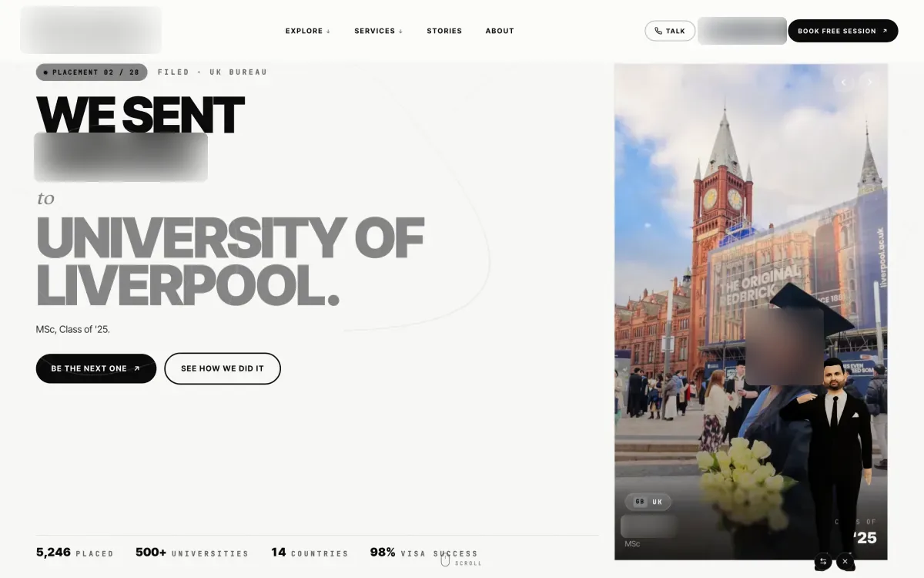924x578 pixels.
Task: Click the mouse scroll indicator icon
Action: (x=445, y=559)
